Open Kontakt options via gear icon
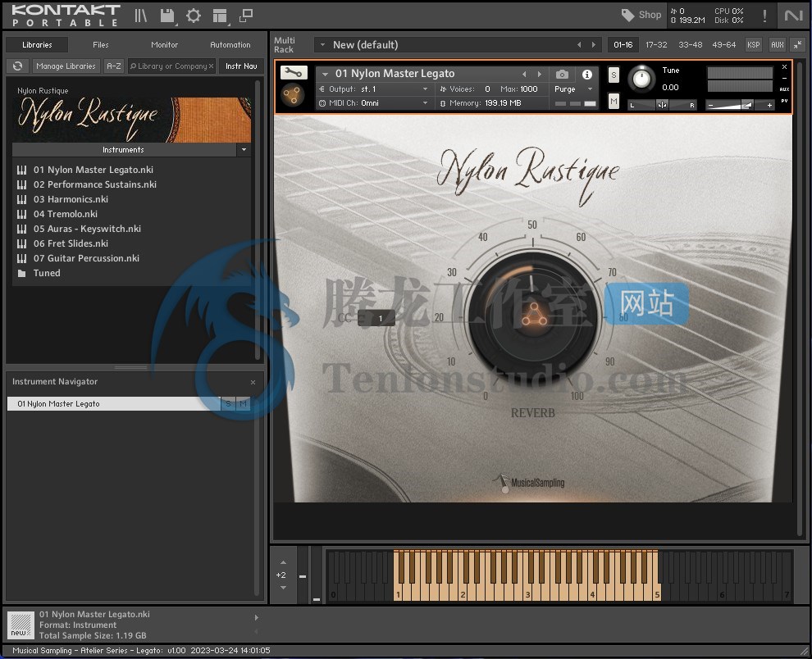 tap(194, 15)
